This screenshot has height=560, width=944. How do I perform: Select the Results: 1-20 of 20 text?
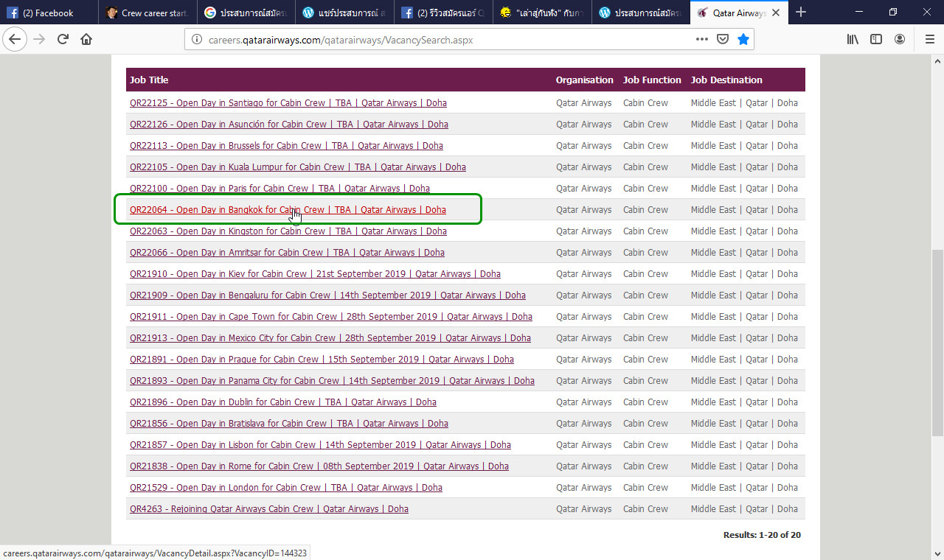[x=762, y=535]
